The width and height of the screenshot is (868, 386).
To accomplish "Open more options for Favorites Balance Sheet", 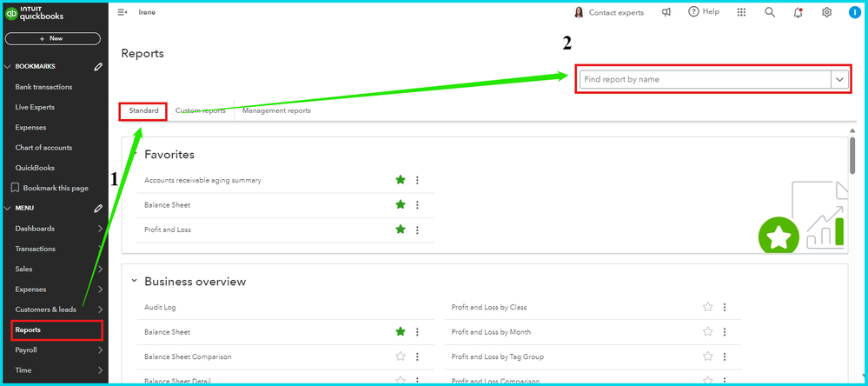I will (x=417, y=205).
